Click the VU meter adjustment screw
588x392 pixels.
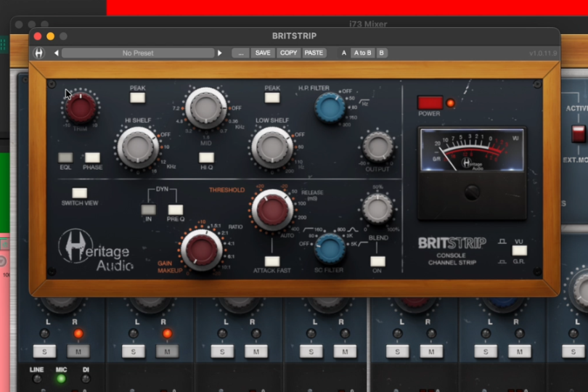472,192
